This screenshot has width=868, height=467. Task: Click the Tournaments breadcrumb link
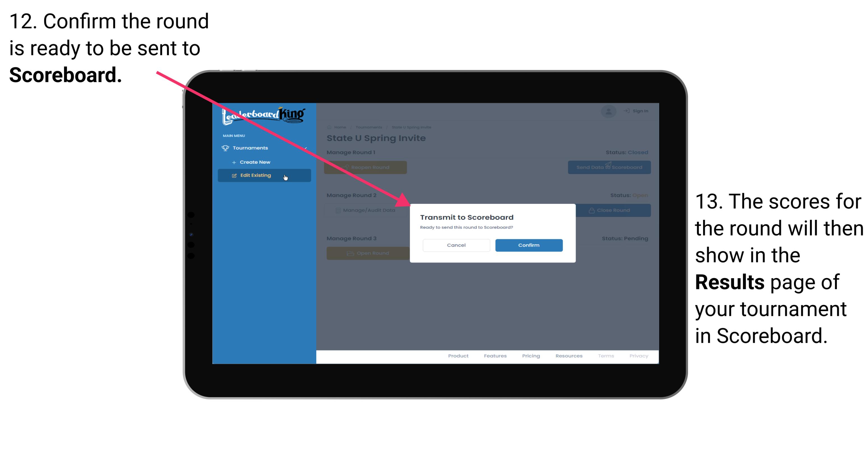click(x=368, y=127)
